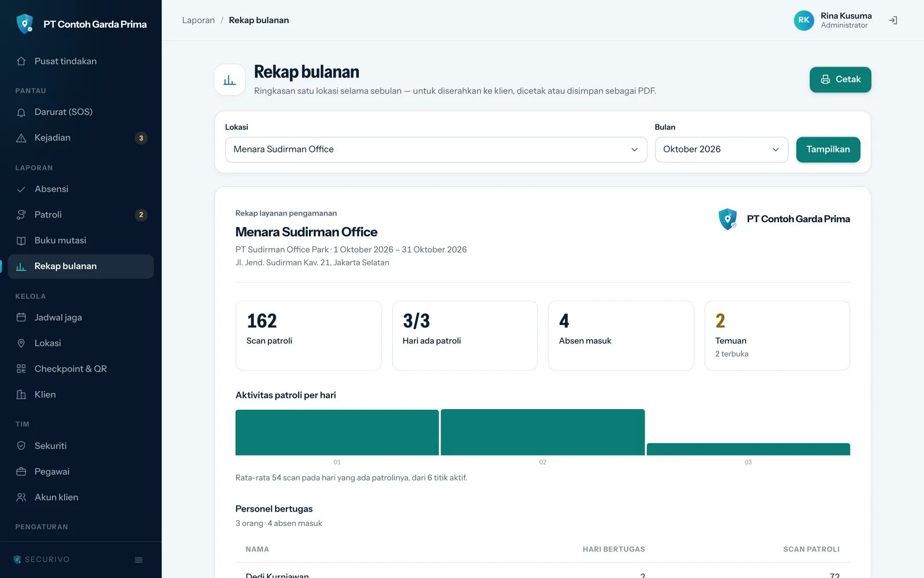Open the Lokasi dropdown showing Menara Sudirman Office
924x578 pixels.
coord(436,150)
